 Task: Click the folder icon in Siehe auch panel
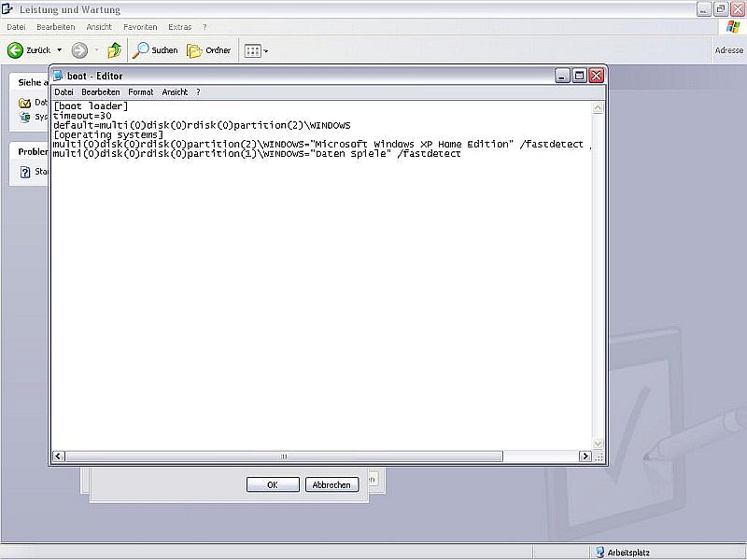click(x=24, y=103)
